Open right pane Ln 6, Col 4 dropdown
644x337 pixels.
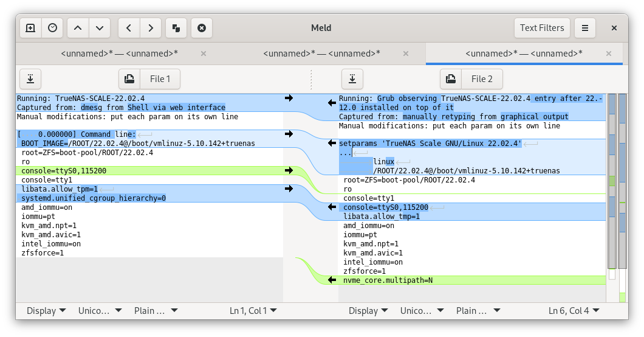[x=574, y=311]
